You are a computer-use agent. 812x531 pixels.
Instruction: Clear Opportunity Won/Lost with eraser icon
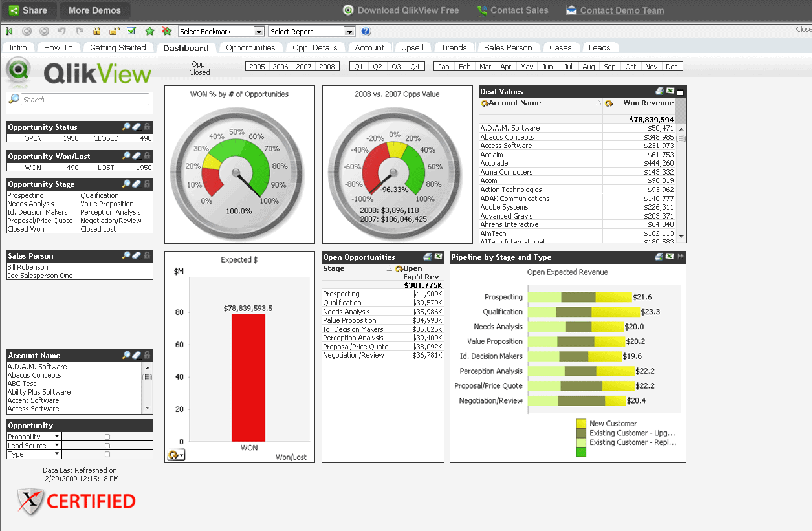(137, 156)
